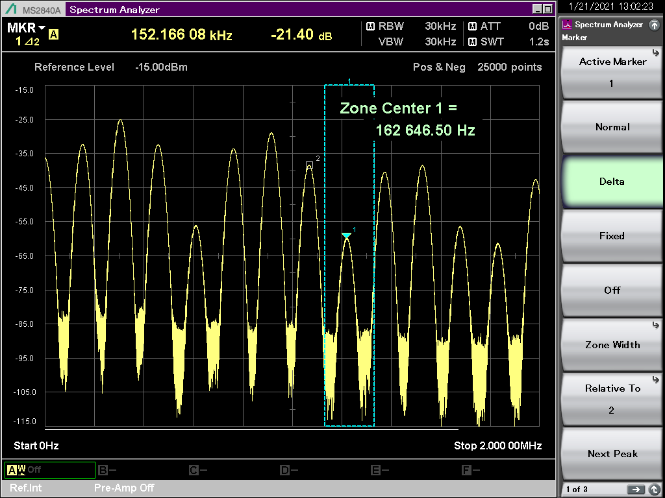The image size is (665, 498).
Task: Open the Zone Width submenu
Action: 612,344
